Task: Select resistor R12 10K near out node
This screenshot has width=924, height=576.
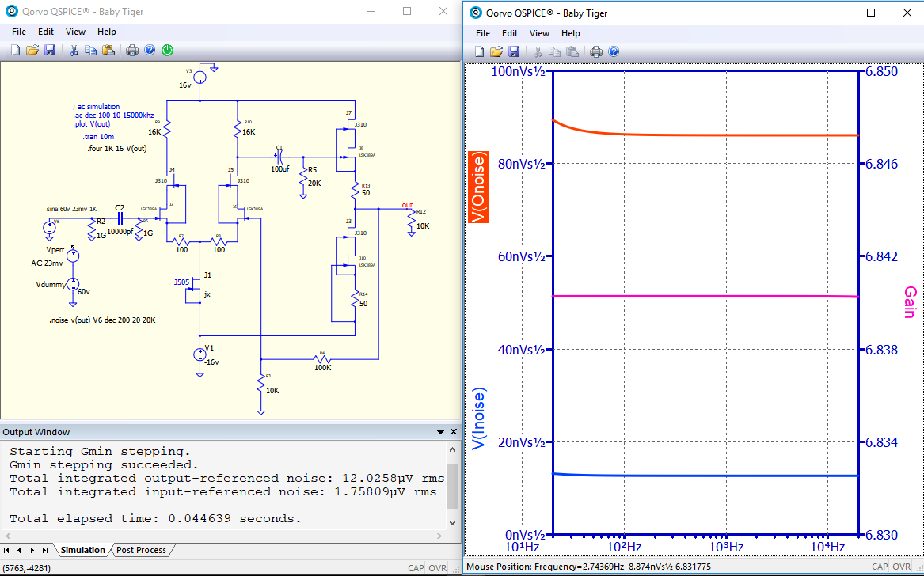Action: point(411,221)
